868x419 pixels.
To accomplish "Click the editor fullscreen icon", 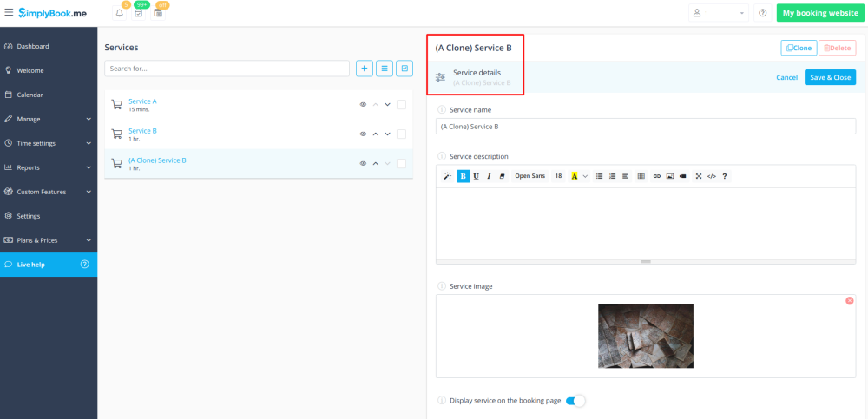I will [698, 176].
